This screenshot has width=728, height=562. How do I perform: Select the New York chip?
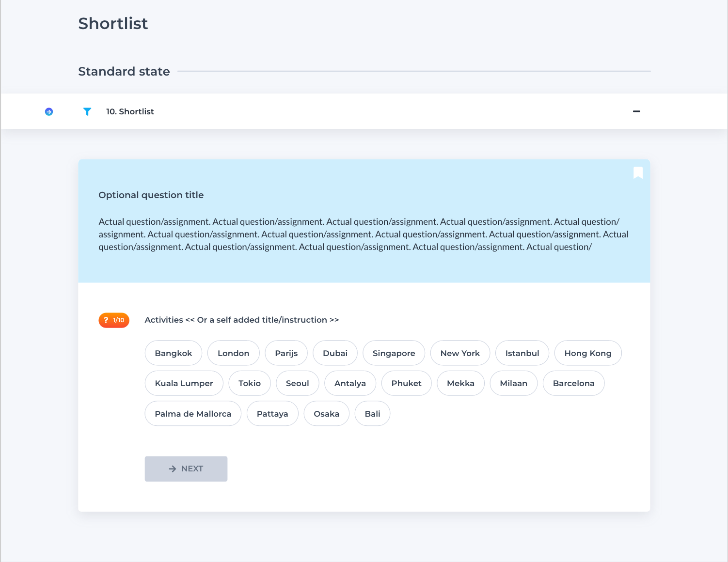pyautogui.click(x=460, y=353)
